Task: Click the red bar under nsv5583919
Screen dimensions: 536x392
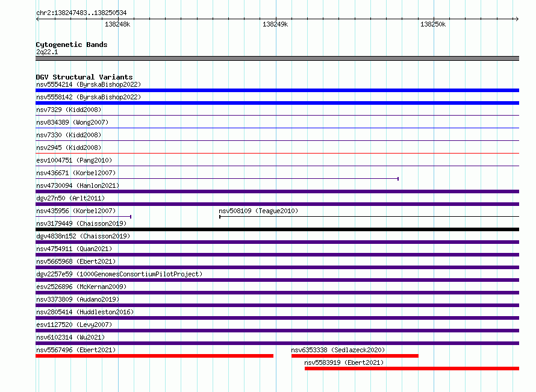Action: coord(412,369)
